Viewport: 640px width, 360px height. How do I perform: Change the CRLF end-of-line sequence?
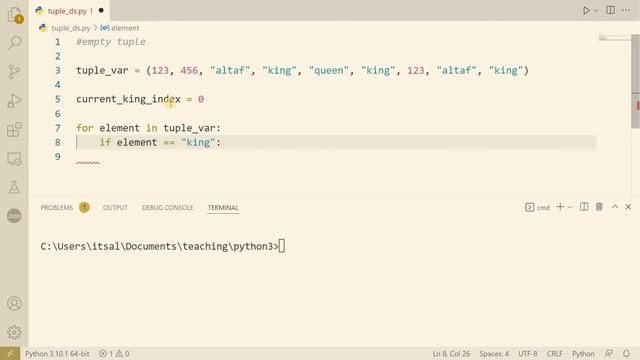point(554,353)
